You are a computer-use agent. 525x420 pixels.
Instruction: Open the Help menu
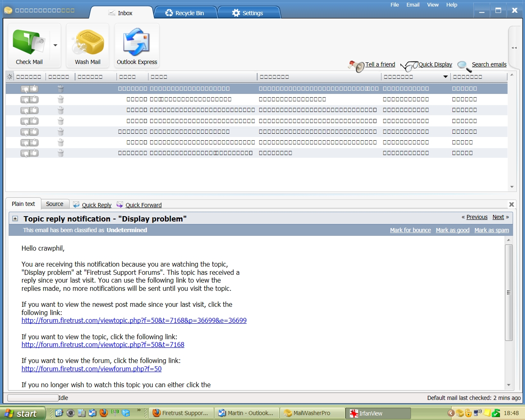452,5
